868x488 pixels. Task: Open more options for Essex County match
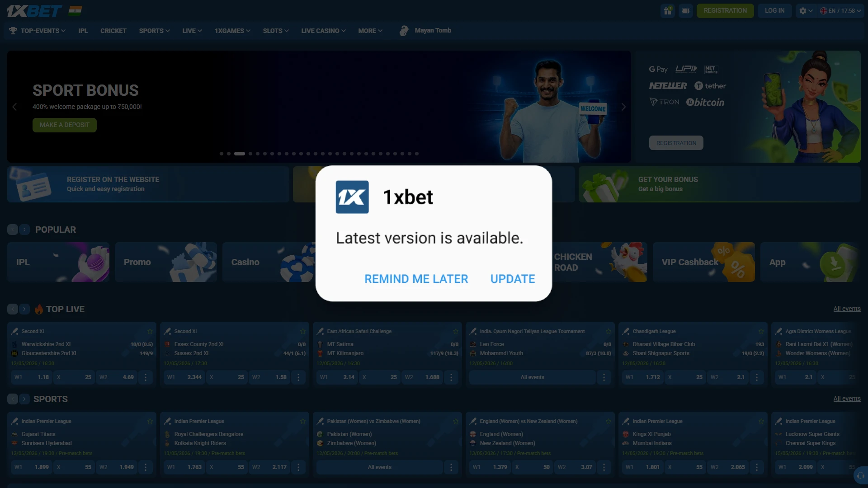pyautogui.click(x=298, y=377)
